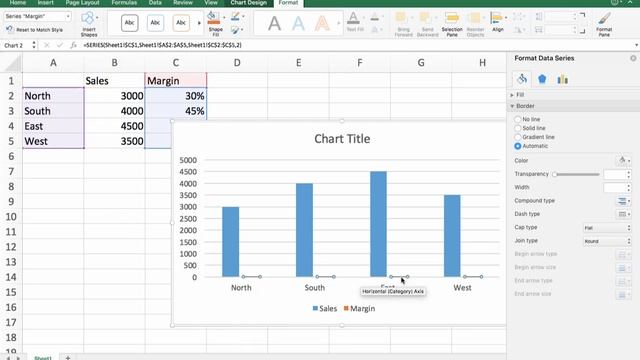The height and width of the screenshot is (360, 640).
Task: Open Dash type dropdown
Action: tap(623, 214)
